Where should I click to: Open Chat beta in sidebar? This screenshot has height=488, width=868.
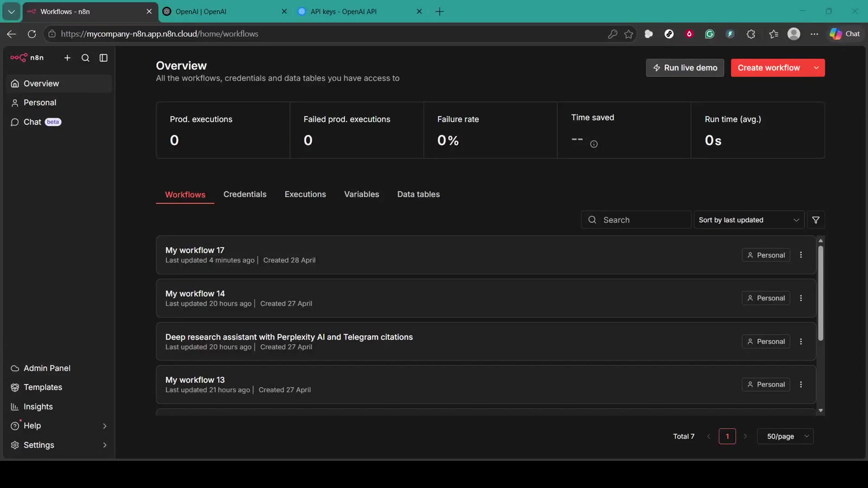pyautogui.click(x=59, y=122)
